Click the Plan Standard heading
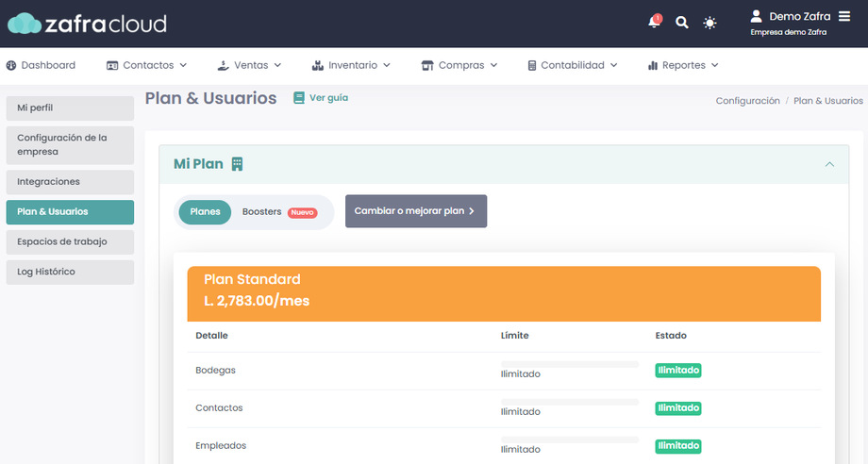Viewport: 868px width, 464px height. tap(252, 279)
